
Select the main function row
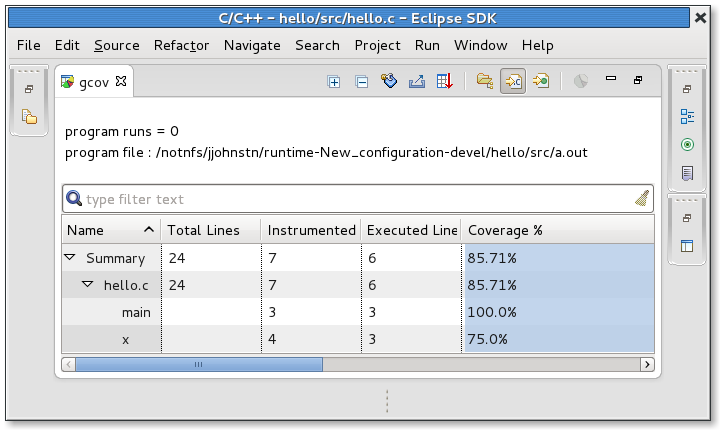pos(358,312)
